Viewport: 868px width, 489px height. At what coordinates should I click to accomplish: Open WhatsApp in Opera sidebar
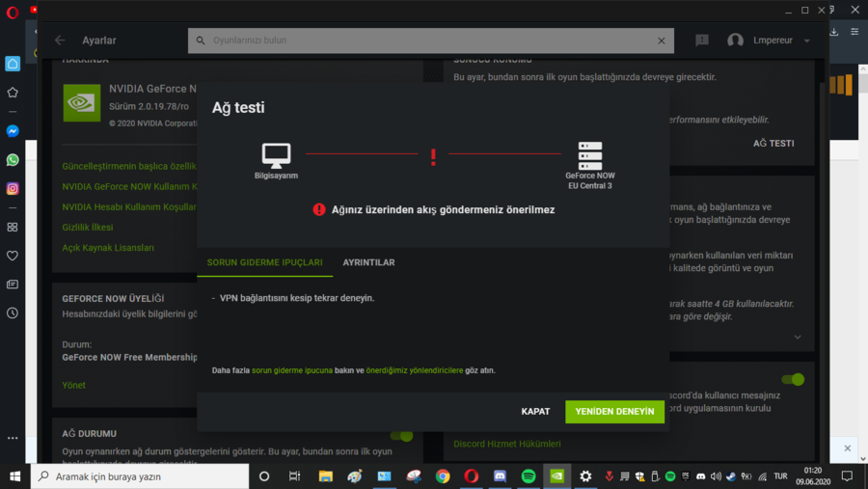(x=13, y=160)
